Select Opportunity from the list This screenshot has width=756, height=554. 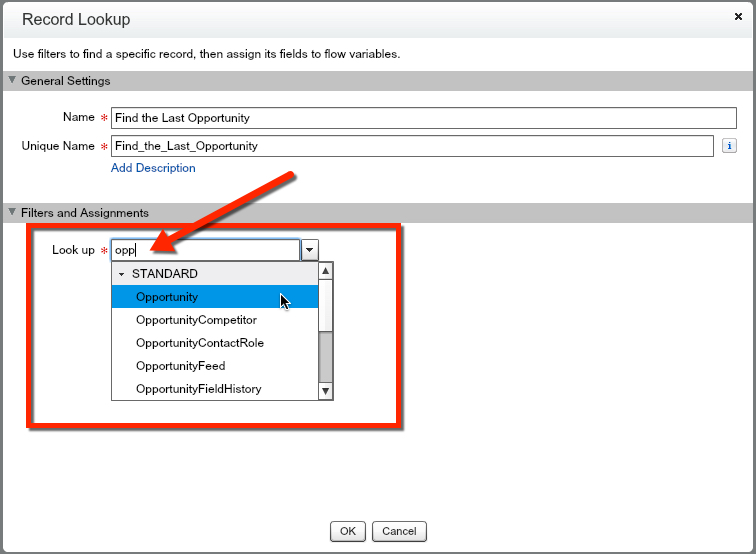tap(167, 297)
